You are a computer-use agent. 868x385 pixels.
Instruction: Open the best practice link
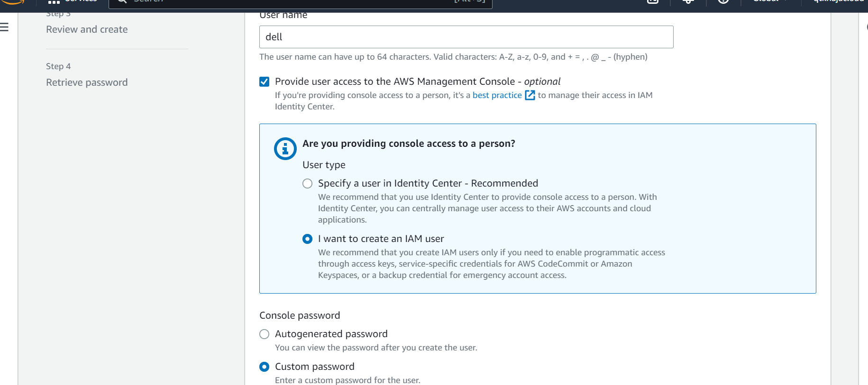(497, 95)
